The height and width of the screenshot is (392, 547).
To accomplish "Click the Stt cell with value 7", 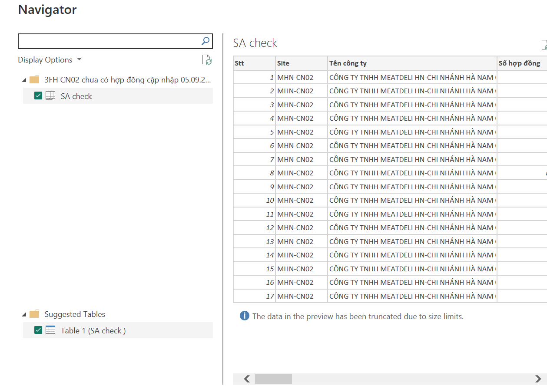I will tap(254, 159).
